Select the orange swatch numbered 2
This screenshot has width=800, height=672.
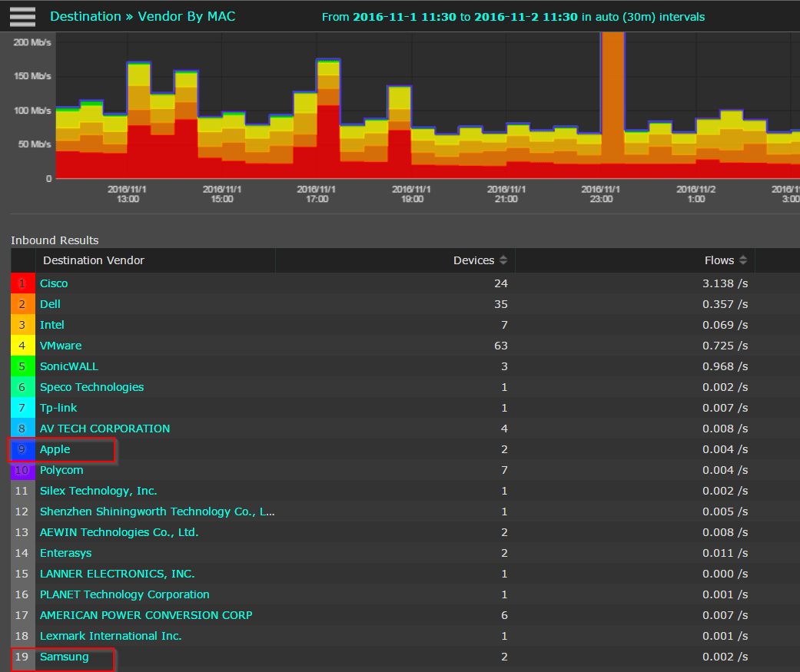tap(23, 304)
